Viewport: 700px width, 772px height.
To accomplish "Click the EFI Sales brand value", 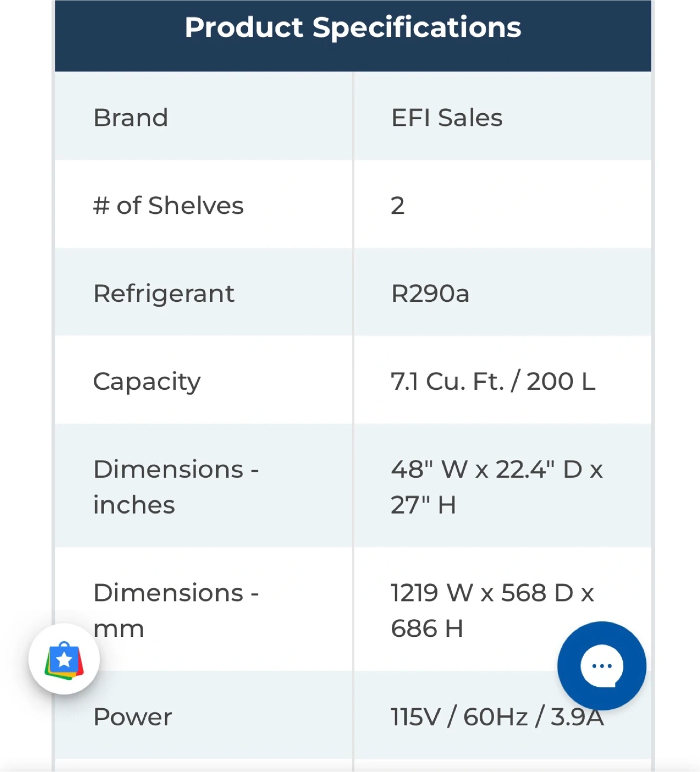I will (x=446, y=118).
